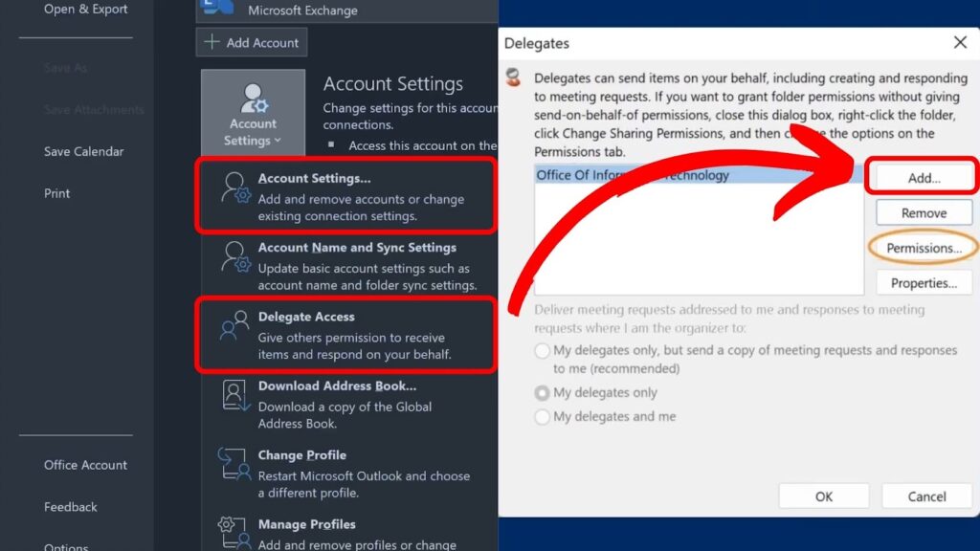Click the Add Account button
This screenshot has height=551, width=980.
tap(252, 42)
